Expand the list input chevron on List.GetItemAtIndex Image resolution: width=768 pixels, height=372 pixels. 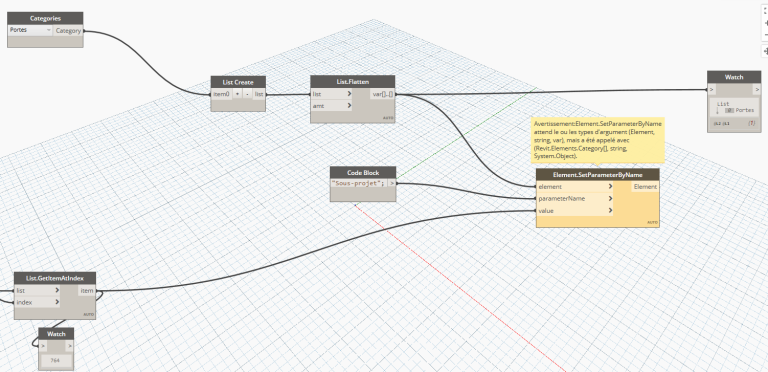click(x=57, y=290)
